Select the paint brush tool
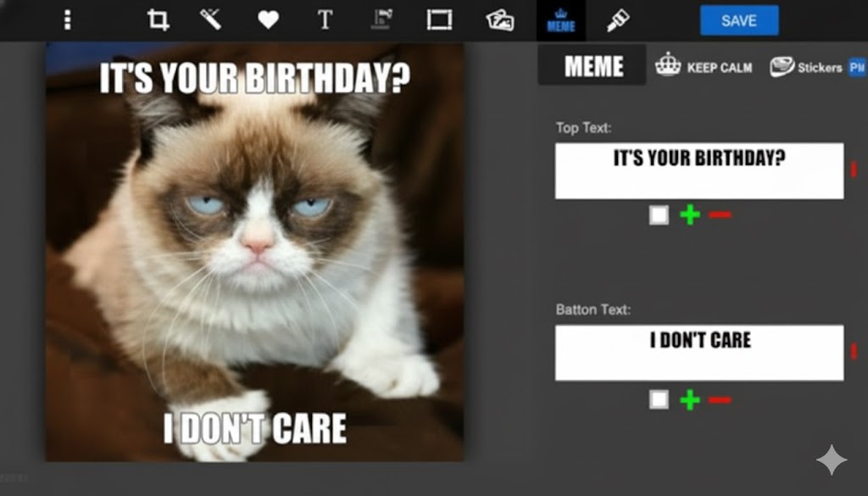 pyautogui.click(x=618, y=20)
